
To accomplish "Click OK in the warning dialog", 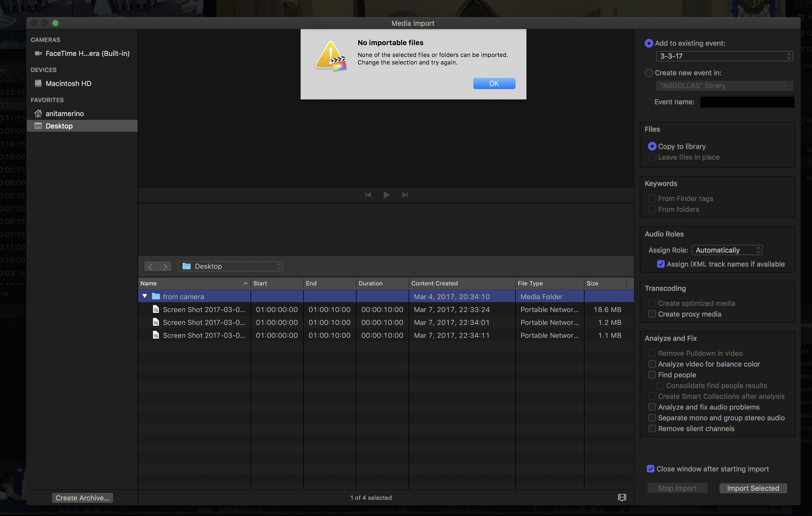I will point(494,84).
